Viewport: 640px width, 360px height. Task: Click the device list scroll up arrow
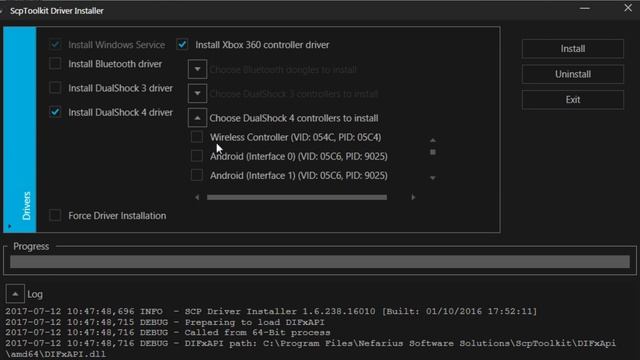pos(433,140)
